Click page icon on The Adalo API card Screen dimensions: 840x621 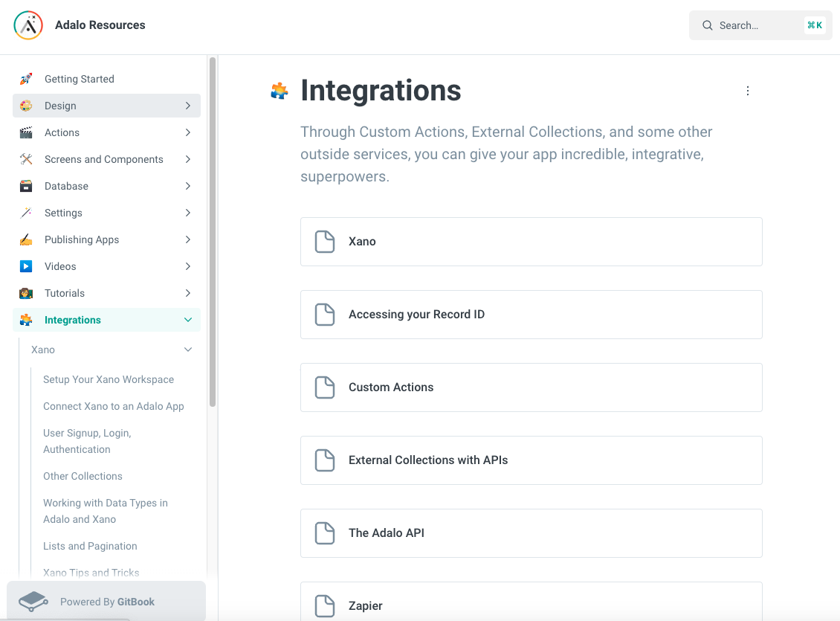(325, 533)
